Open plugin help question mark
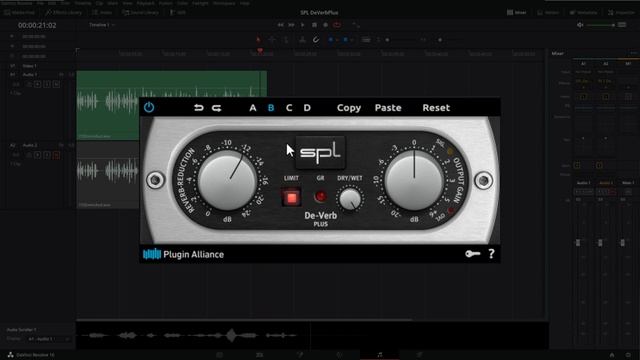 click(x=491, y=254)
